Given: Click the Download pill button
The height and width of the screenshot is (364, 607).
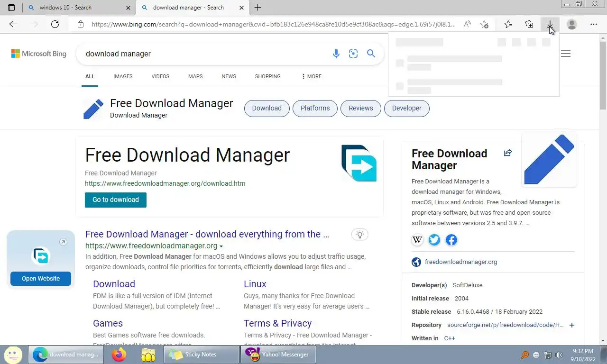Looking at the screenshot, I should (x=267, y=108).
